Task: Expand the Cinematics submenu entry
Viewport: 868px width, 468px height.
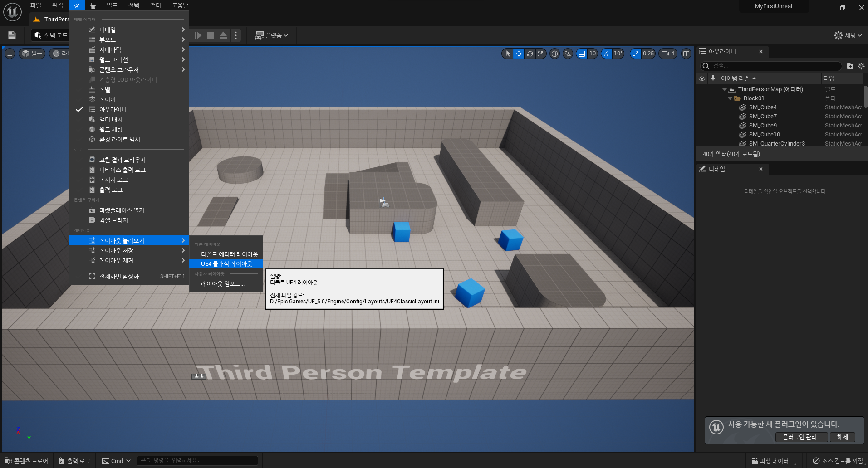Action: (x=129, y=50)
